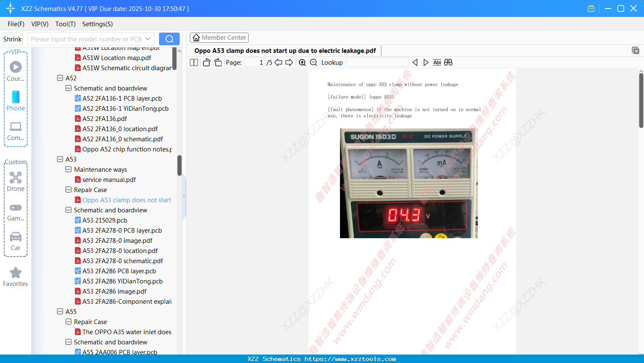Open the File(F) menu
Viewport: 644px width, 363px height.
point(16,24)
